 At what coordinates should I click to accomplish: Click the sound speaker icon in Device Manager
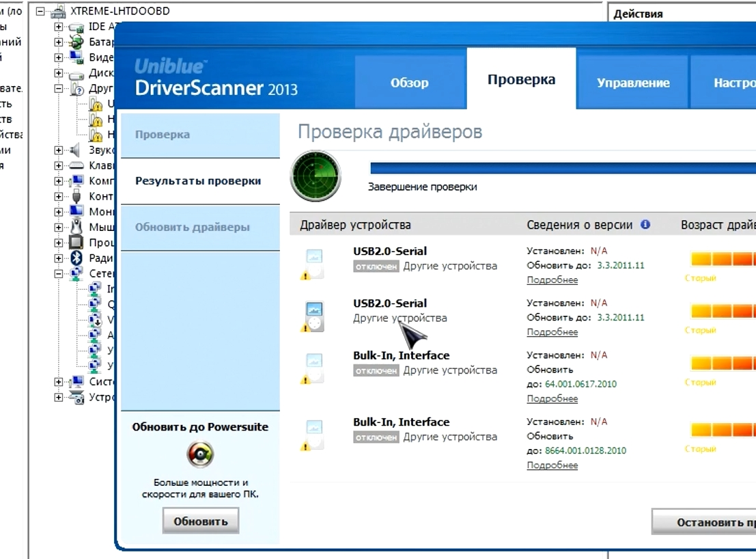pos(74,150)
